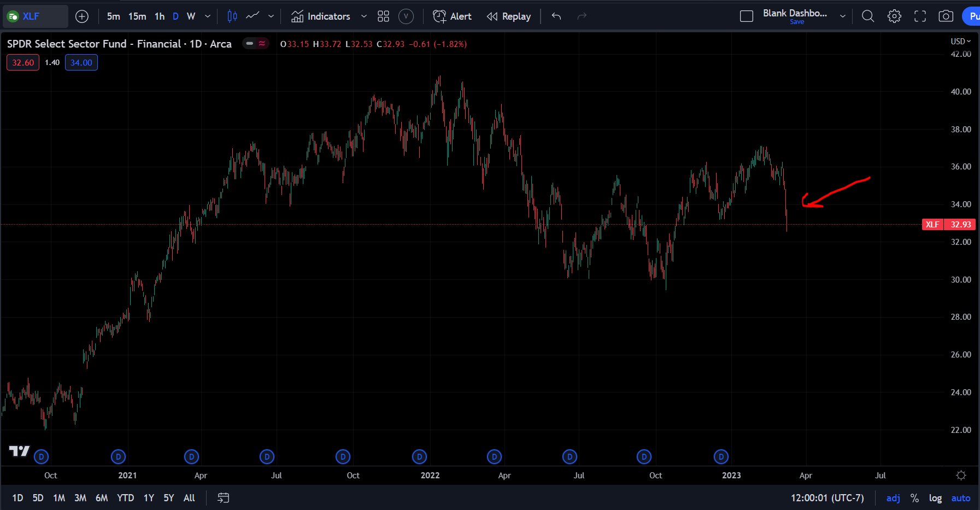
Task: Set range to 1D
Action: click(17, 498)
